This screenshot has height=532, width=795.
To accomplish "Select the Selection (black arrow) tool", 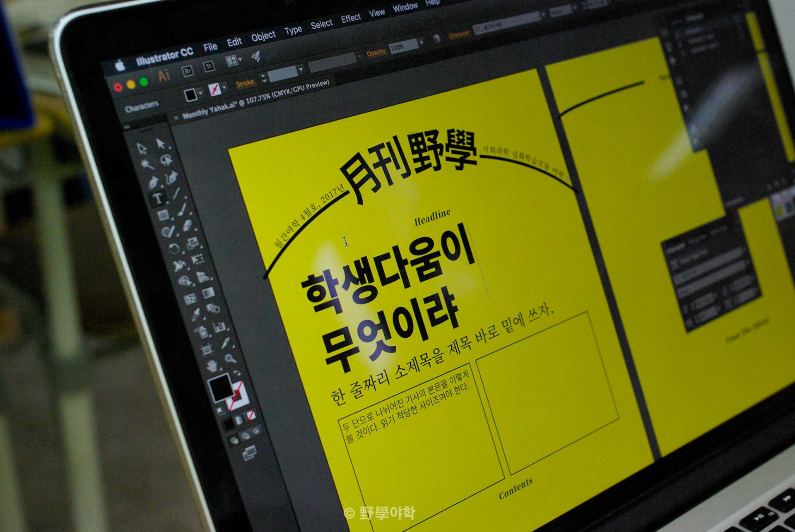I will pos(142,149).
